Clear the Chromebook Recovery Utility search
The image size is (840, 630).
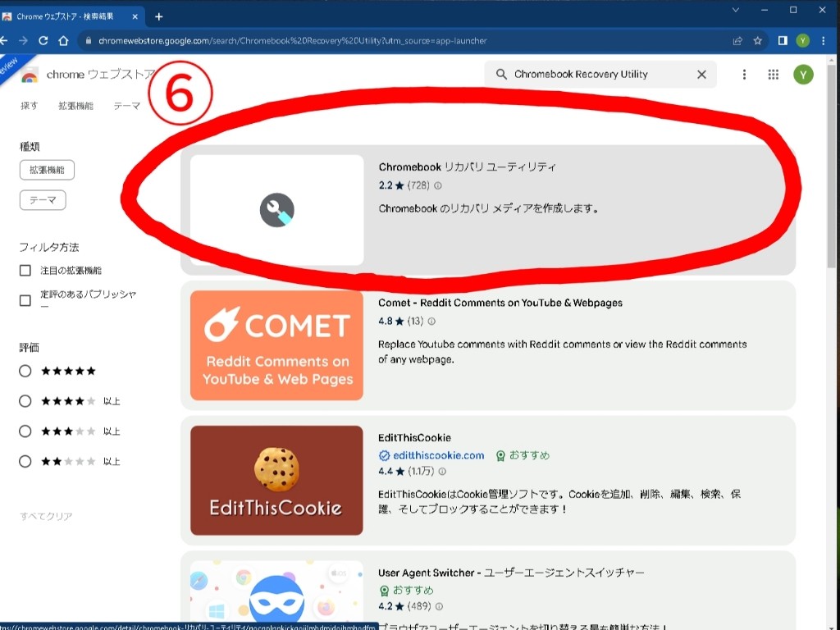pyautogui.click(x=702, y=75)
